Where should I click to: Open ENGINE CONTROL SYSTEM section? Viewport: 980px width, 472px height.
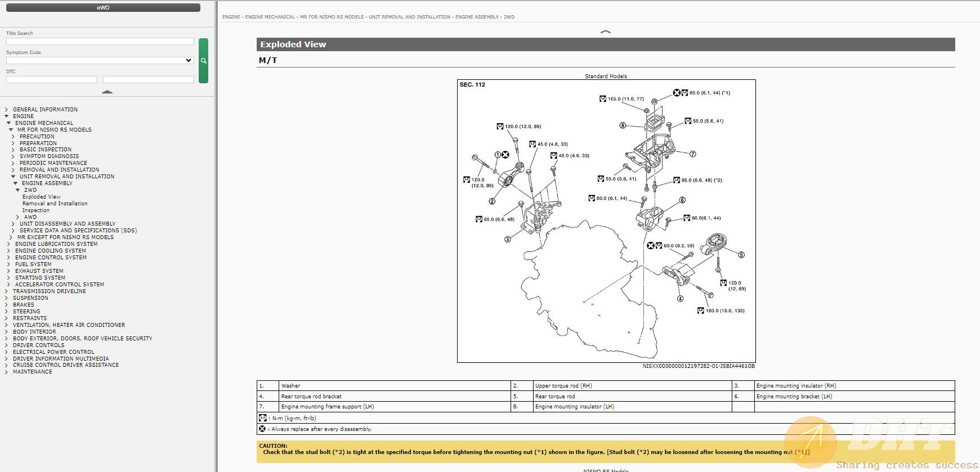51,258
